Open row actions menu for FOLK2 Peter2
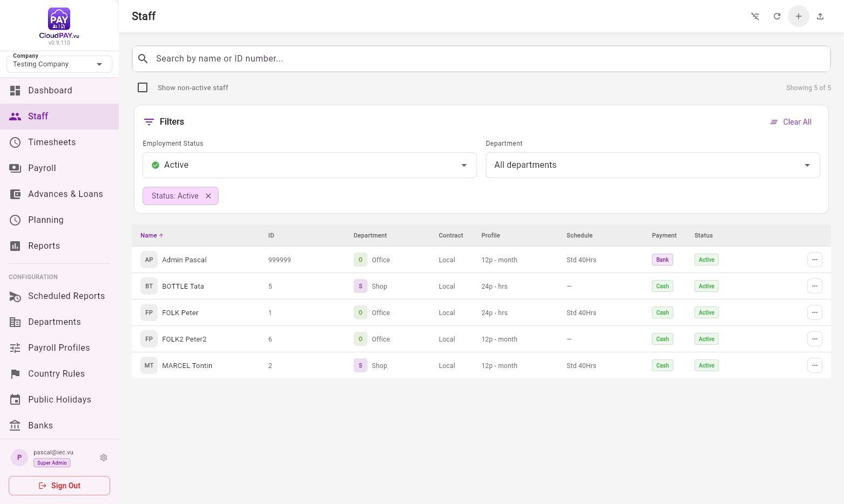 click(x=815, y=339)
